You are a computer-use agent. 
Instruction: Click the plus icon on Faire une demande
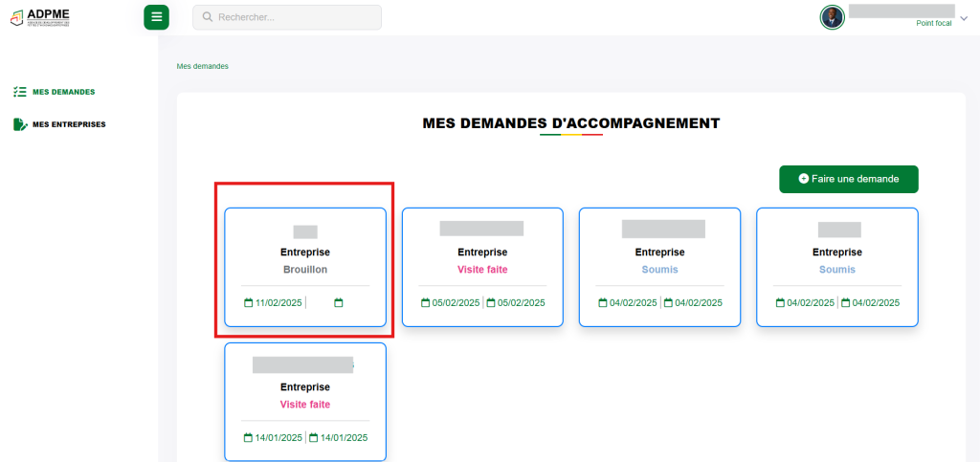point(803,179)
